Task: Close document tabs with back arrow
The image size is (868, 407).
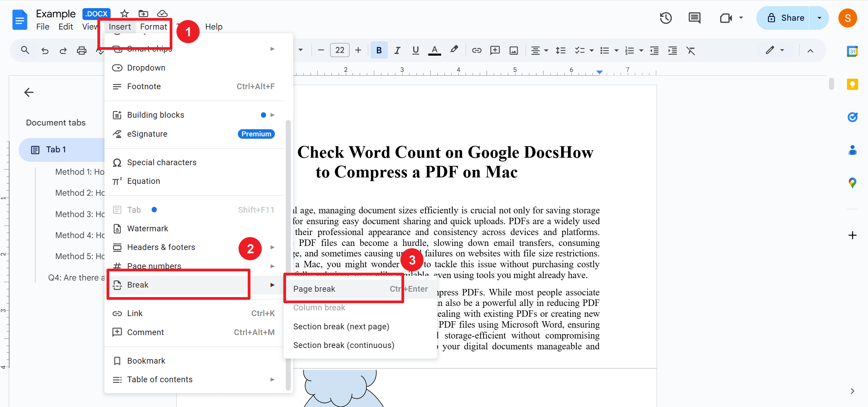Action: point(29,92)
